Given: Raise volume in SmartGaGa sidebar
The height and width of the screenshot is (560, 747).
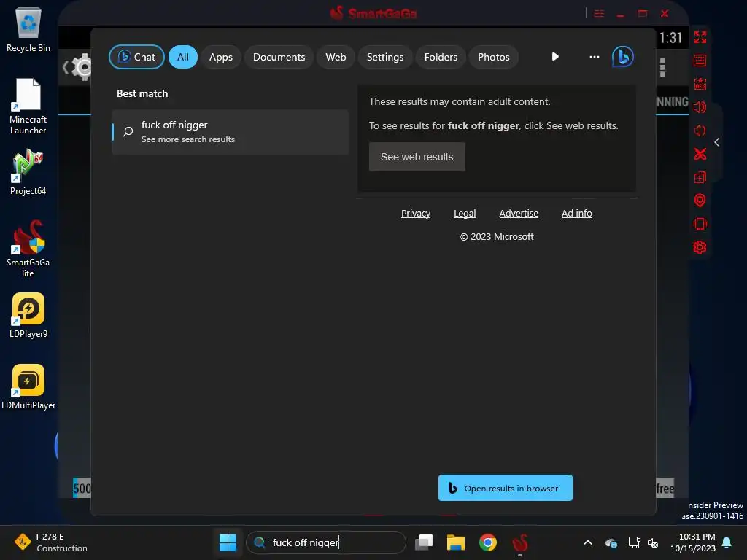Looking at the screenshot, I should (700, 107).
